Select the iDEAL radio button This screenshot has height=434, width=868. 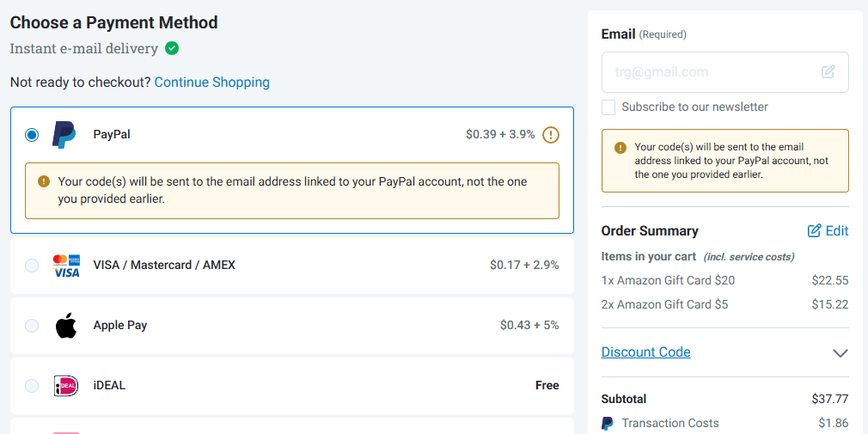pos(32,385)
